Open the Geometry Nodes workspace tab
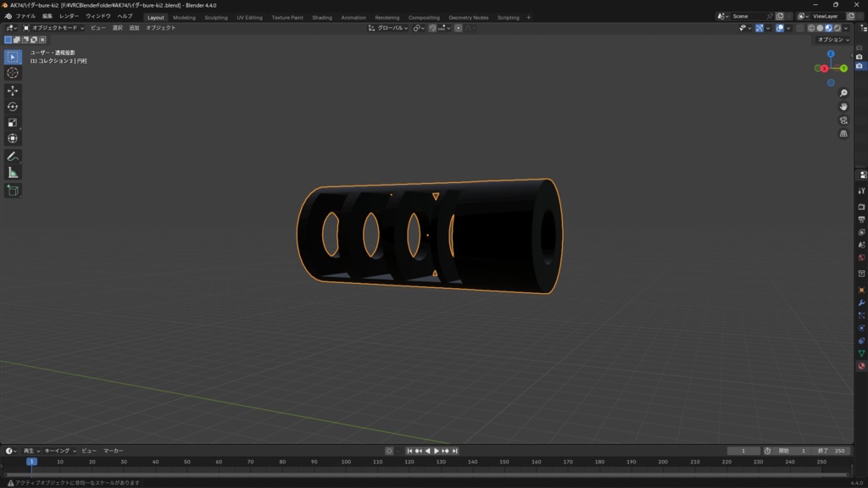This screenshot has height=488, width=868. click(x=468, y=18)
